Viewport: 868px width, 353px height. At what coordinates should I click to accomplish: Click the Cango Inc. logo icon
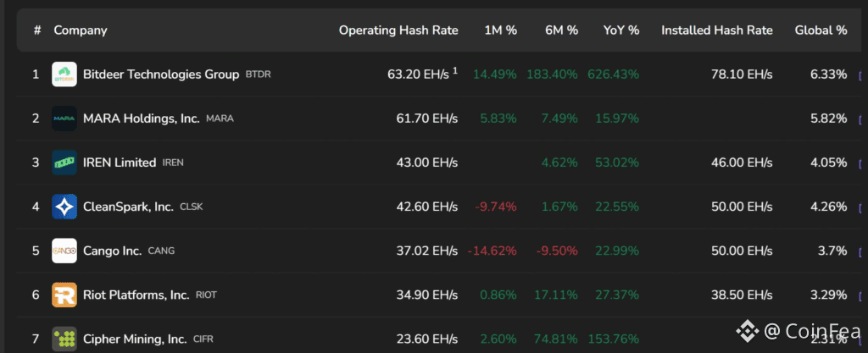coord(64,251)
